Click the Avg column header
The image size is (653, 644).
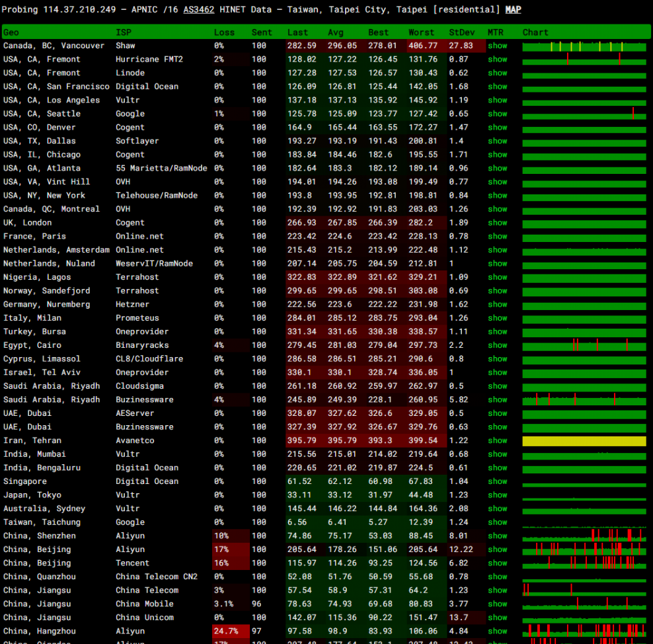pos(336,32)
